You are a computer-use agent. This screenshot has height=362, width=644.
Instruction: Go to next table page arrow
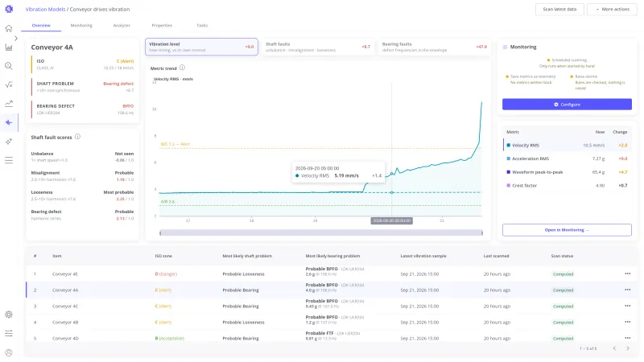pyautogui.click(x=628, y=348)
